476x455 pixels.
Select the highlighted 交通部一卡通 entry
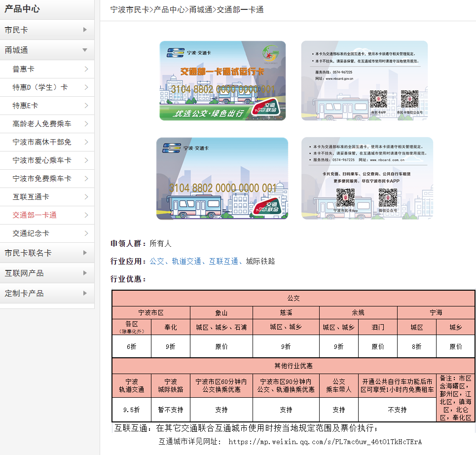coord(47,215)
